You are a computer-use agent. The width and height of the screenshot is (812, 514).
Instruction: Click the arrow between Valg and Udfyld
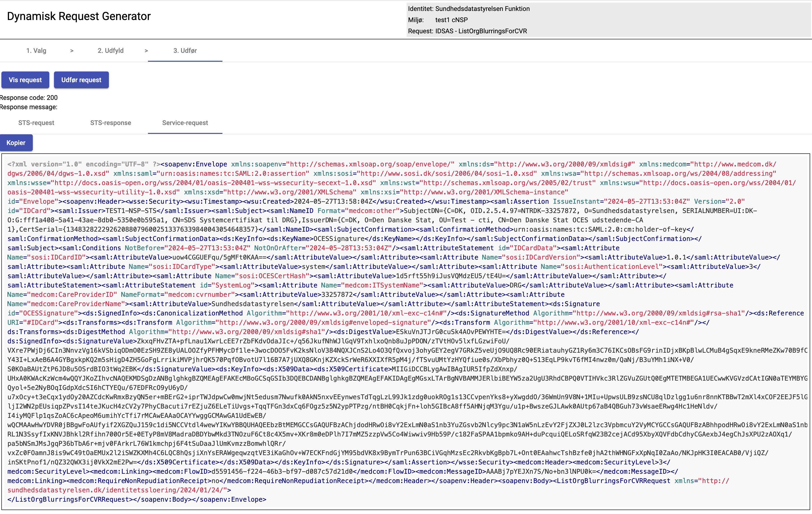pos(72,51)
